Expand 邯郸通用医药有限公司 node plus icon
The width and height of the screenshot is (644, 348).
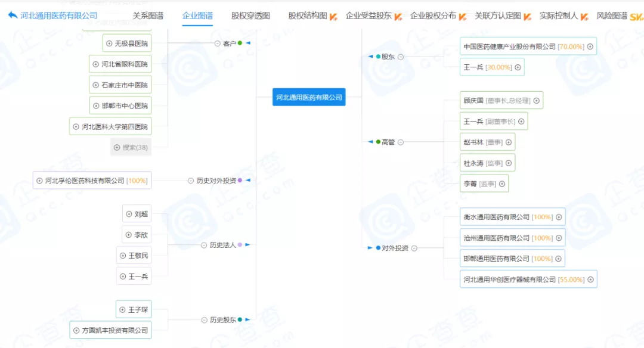(x=558, y=259)
